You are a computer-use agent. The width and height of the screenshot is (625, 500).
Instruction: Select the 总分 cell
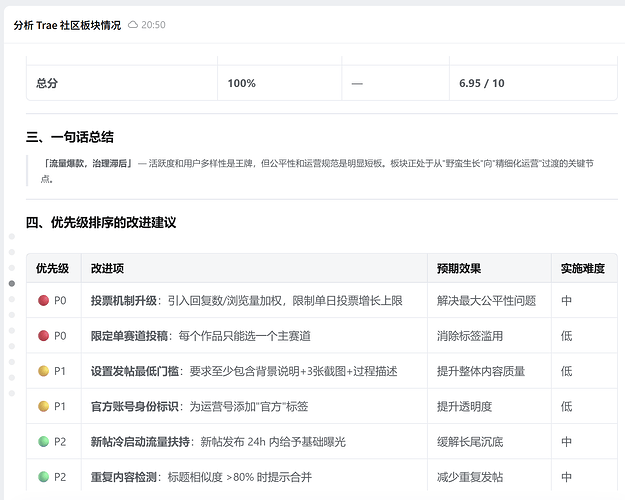pos(122,83)
